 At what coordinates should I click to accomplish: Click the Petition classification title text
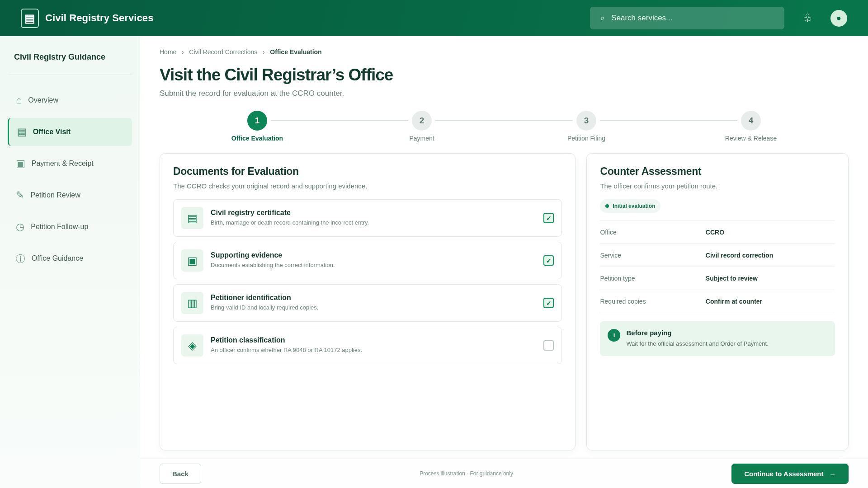pos(248,340)
